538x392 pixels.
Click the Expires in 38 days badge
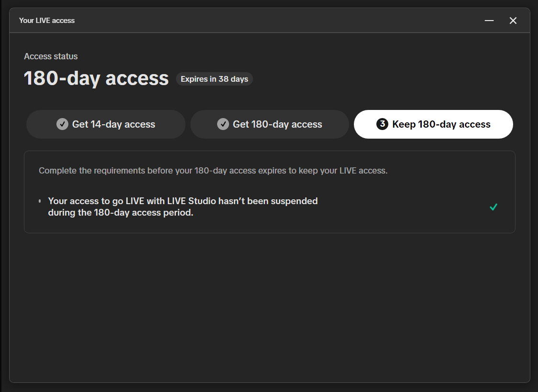pos(214,79)
